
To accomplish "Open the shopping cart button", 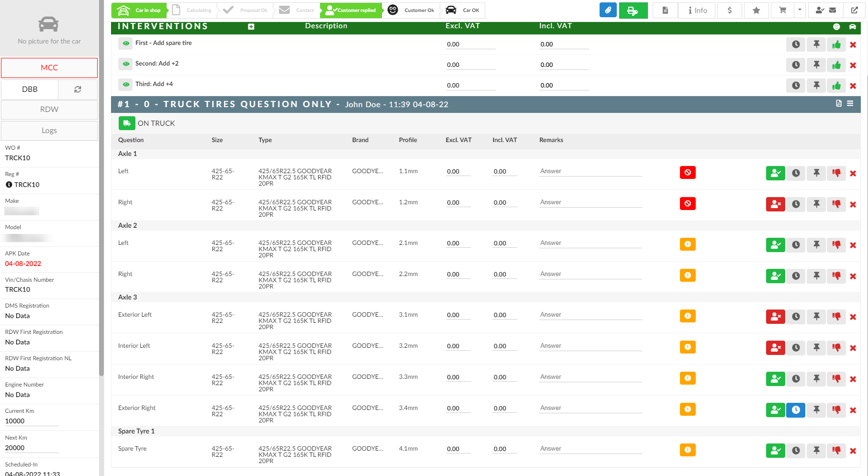I will pos(782,10).
